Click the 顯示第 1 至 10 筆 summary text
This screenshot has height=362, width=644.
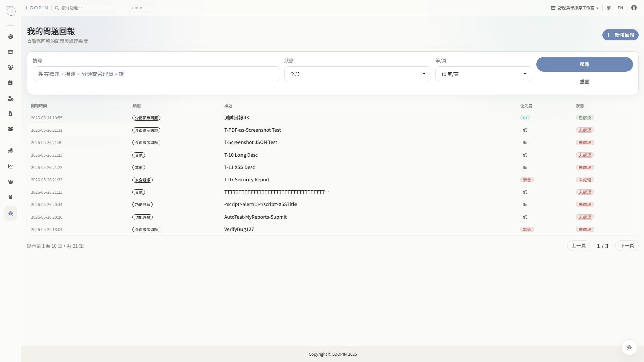[55, 246]
